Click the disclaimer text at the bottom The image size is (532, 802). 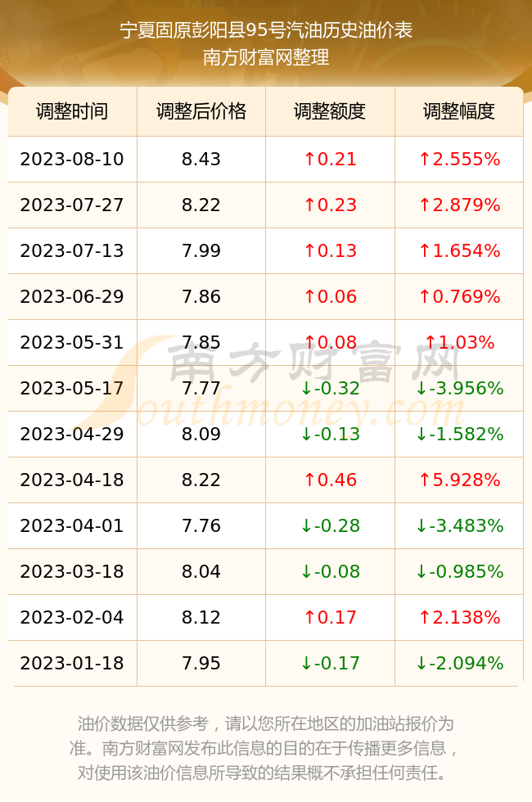(x=265, y=748)
